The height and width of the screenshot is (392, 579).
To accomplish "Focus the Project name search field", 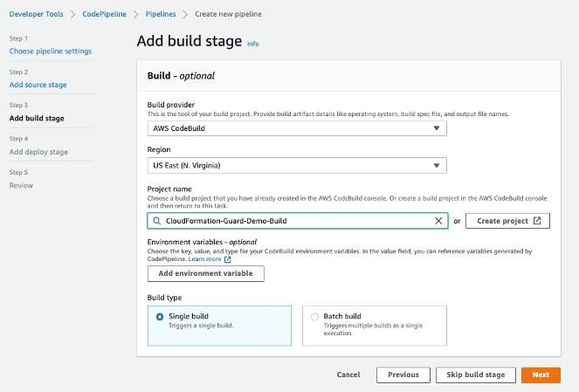I will coord(298,221).
